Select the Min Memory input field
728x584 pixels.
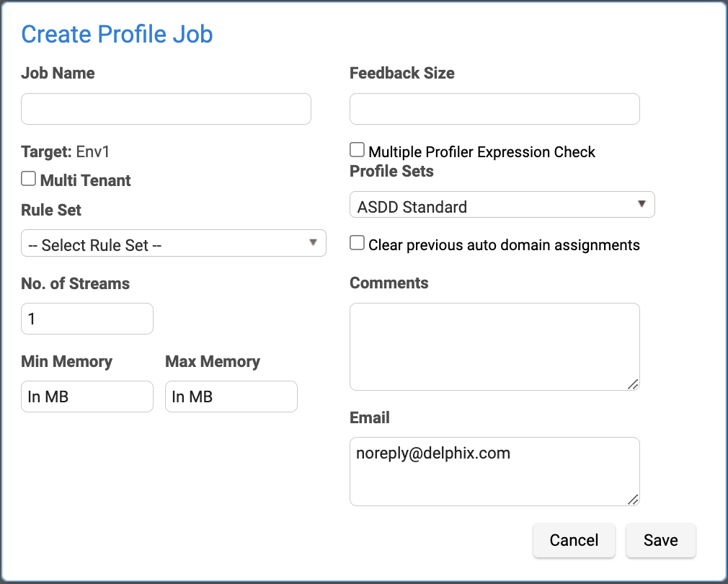87,397
